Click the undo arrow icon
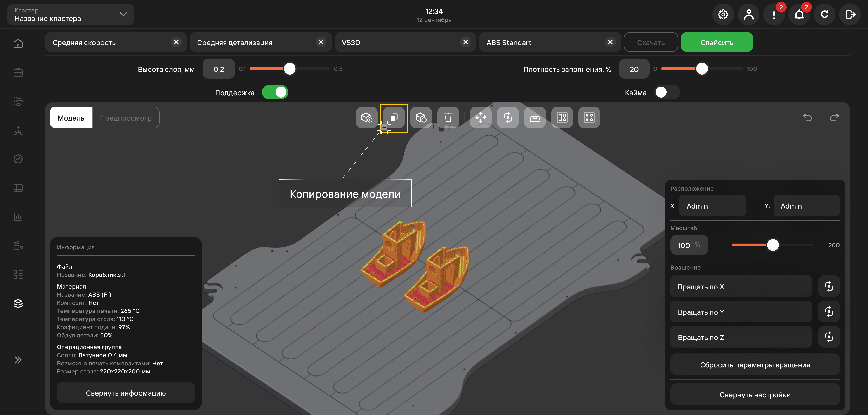This screenshot has height=415, width=868. [807, 117]
